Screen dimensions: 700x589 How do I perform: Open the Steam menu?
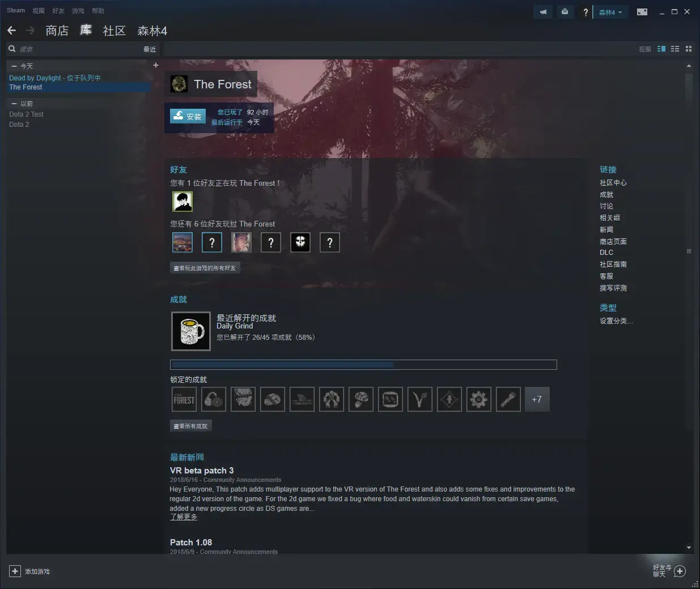[16, 10]
